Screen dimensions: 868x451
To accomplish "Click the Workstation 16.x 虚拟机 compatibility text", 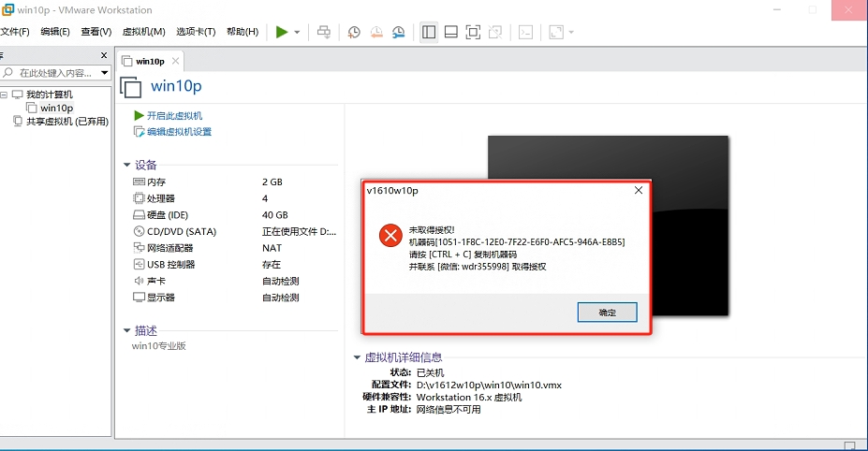I will coord(469,398).
